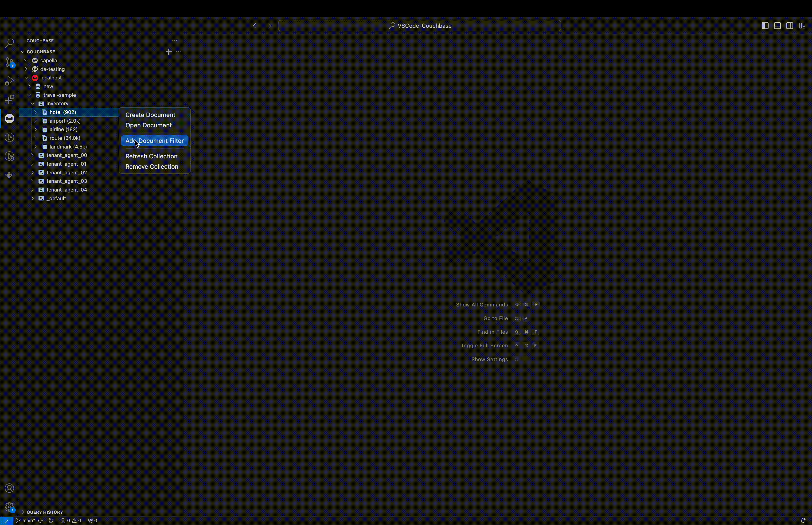
Task: Click the Couchbase activity bar icon
Action: (10, 118)
